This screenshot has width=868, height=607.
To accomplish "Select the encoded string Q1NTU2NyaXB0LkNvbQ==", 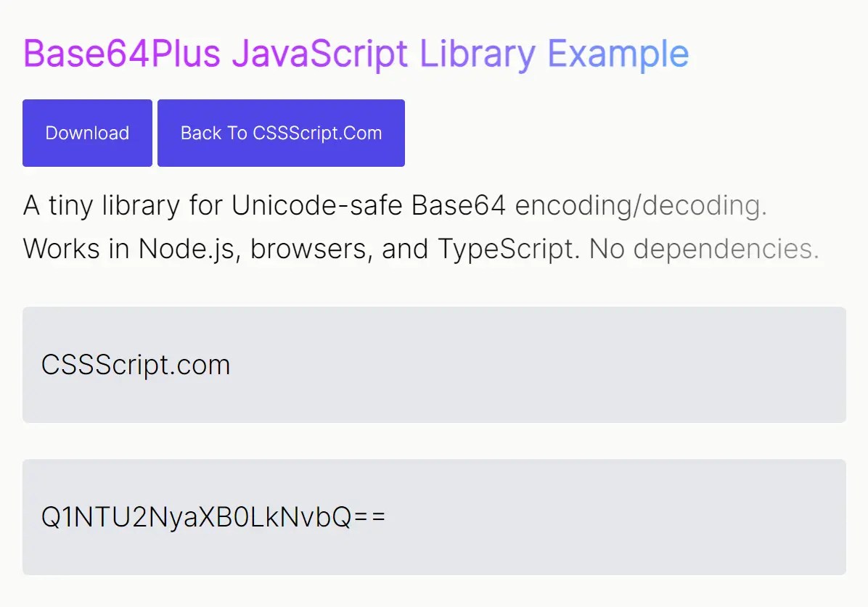I will tap(214, 516).
